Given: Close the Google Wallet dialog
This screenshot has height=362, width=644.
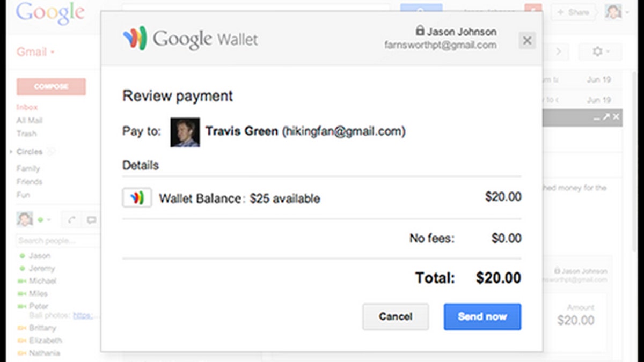Looking at the screenshot, I should coord(527,40).
